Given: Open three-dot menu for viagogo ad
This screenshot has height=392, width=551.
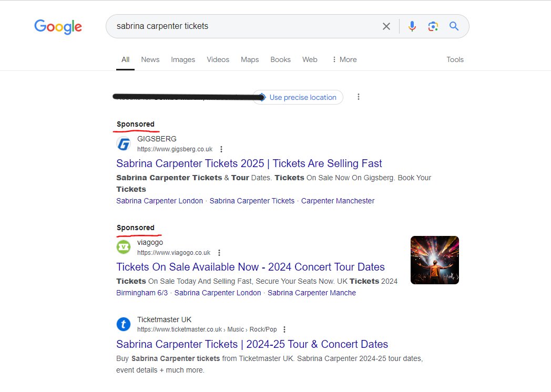Looking at the screenshot, I should click(x=219, y=253).
